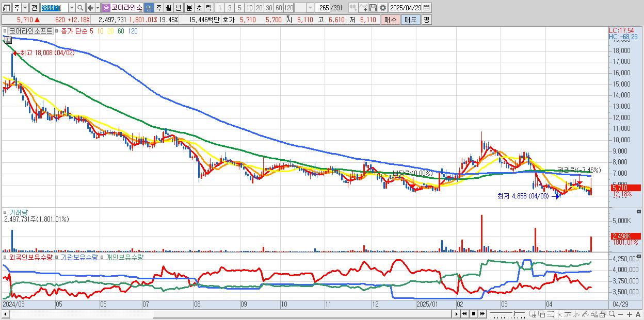Select the 일 (daily) period toggle
The width and height of the screenshot is (644, 320).
tap(149, 8)
